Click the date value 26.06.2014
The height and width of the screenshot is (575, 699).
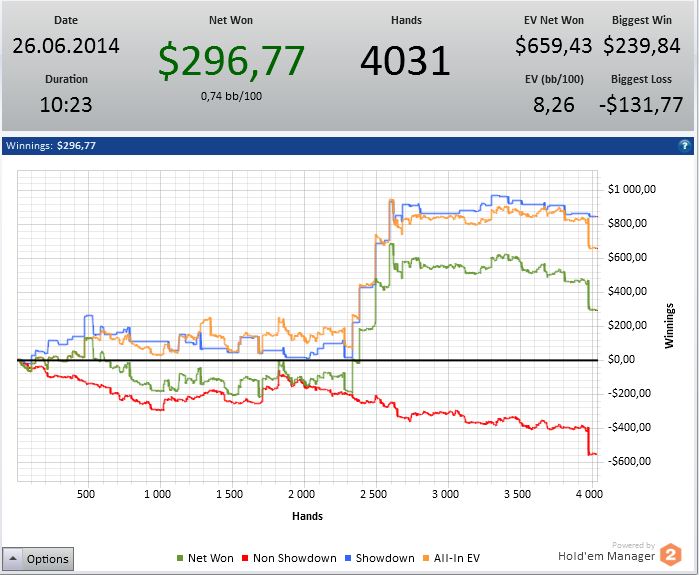[x=66, y=46]
